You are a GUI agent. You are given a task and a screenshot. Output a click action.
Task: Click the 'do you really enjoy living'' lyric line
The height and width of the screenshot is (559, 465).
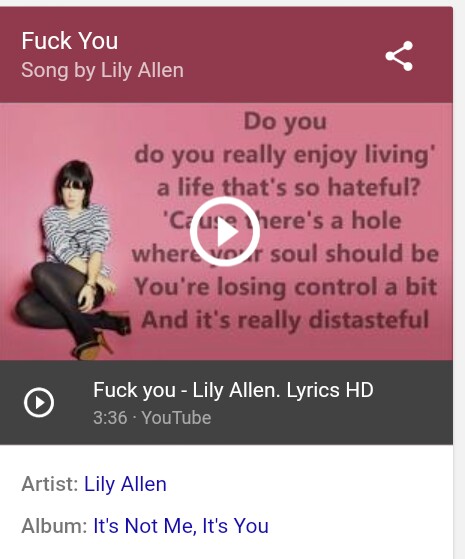point(285,155)
